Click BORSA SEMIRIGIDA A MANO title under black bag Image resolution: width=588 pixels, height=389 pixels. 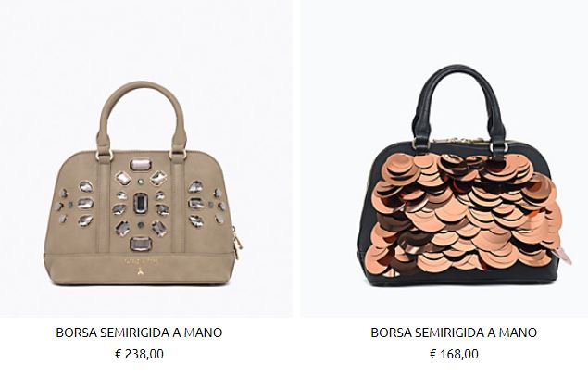[454, 333]
